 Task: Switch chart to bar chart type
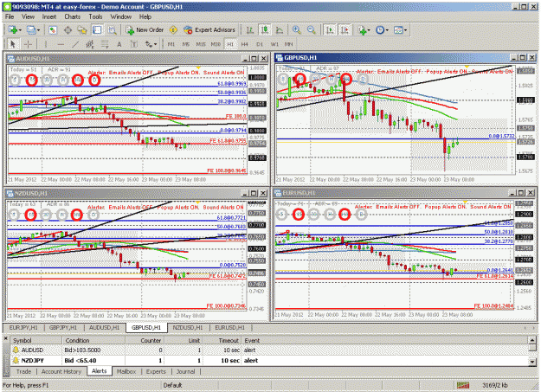[x=250, y=30]
